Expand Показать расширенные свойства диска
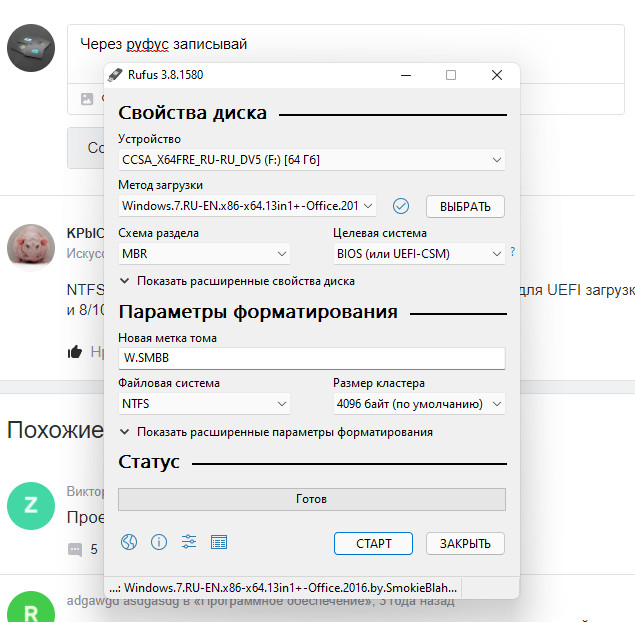Image resolution: width=635 pixels, height=622 pixels. tap(237, 281)
